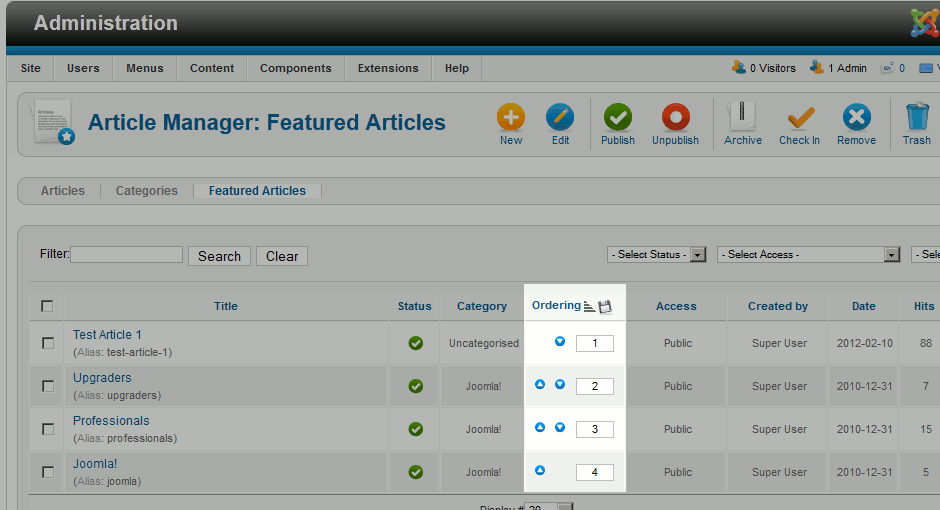Click the Archive toolbar icon
The width and height of the screenshot is (940, 510).
coord(742,118)
